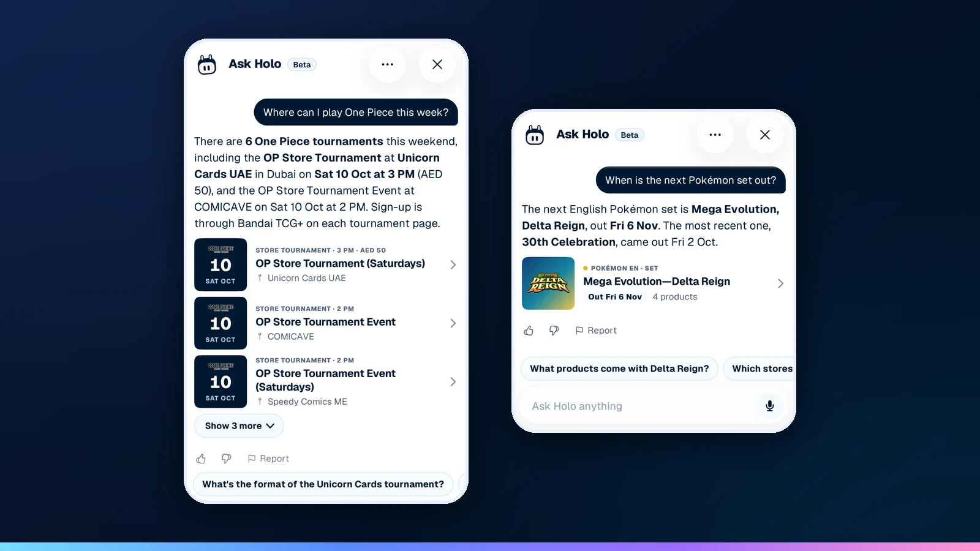Open the more options menu in the One Piece chat panel
The image size is (980, 551).
coord(387,64)
